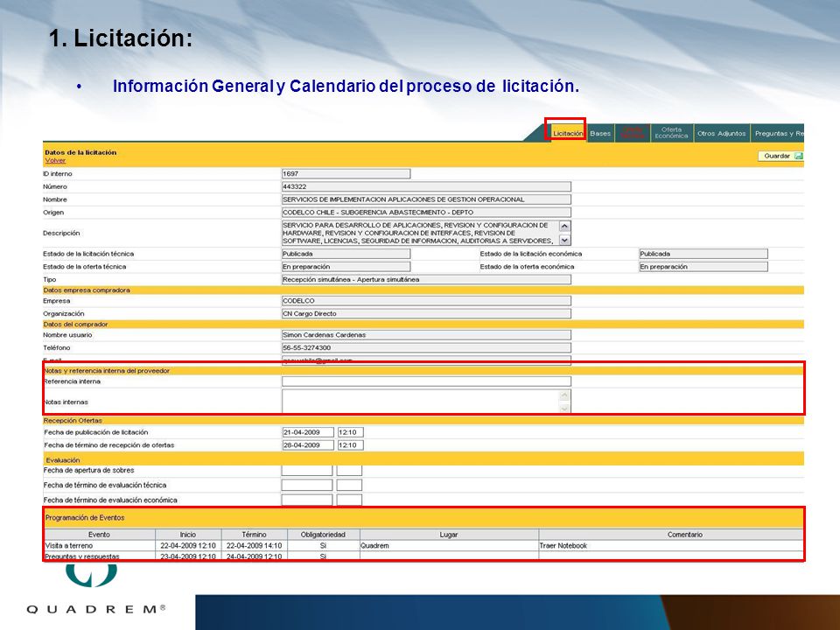Click the Nombre usuario field Simon Cardenas
Screen dimensions: 840x630
tap(426, 335)
